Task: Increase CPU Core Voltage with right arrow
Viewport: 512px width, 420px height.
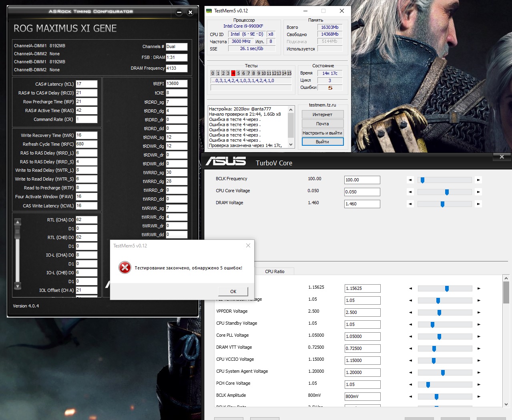Action: [x=478, y=192]
